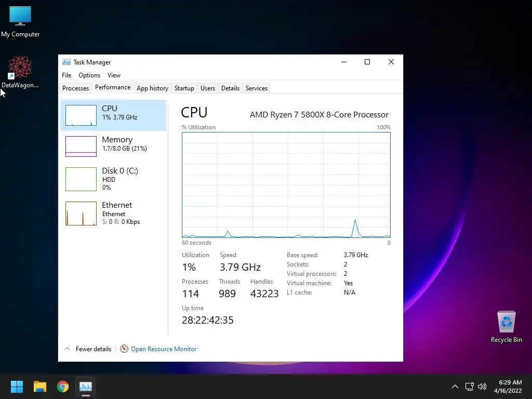Click Threads count 989

[228, 294]
